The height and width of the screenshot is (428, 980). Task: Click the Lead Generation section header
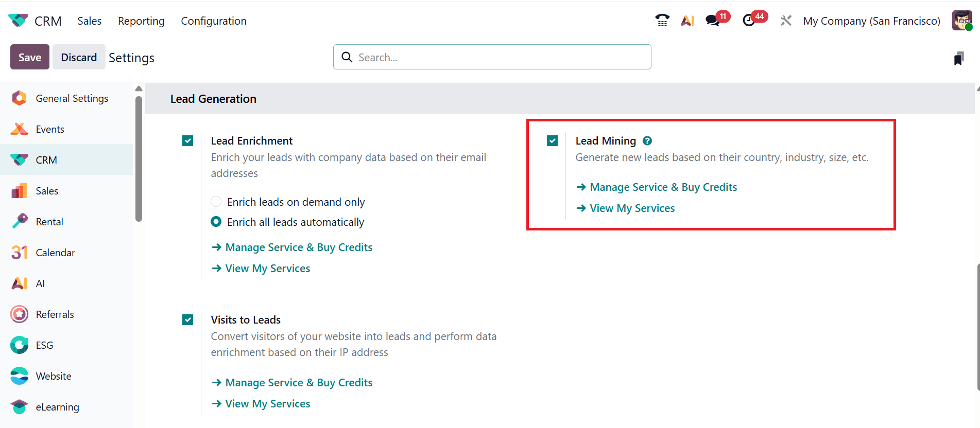(213, 99)
